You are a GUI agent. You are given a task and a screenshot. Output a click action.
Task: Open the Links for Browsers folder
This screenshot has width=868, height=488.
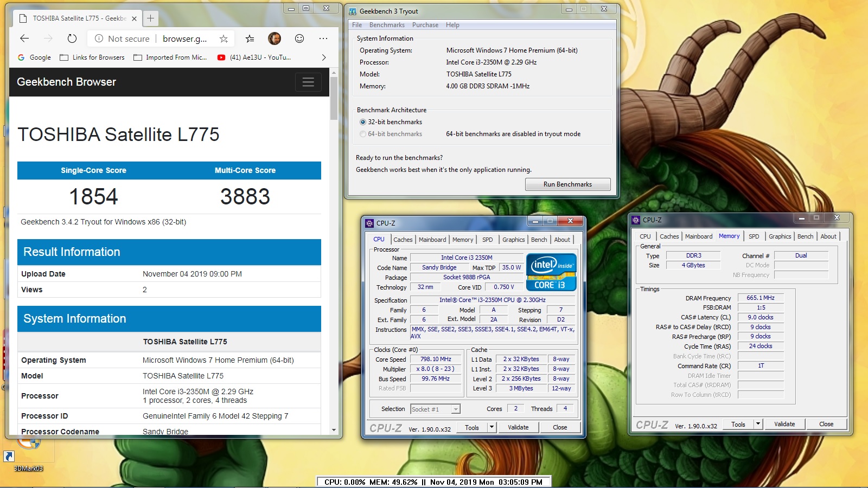(92, 57)
